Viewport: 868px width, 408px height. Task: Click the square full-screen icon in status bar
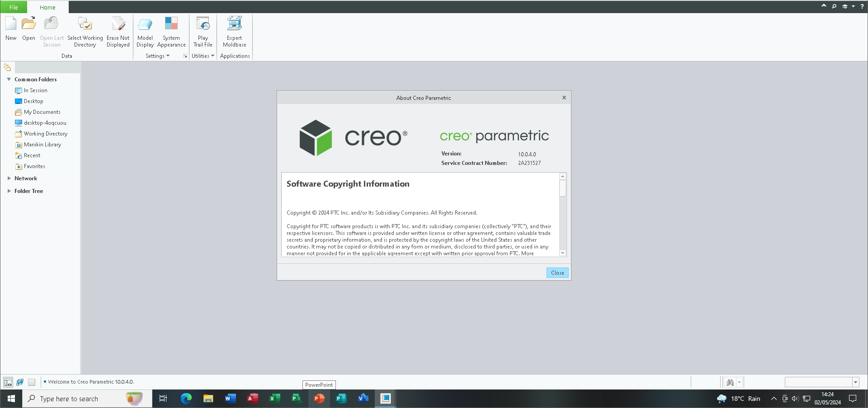32,382
